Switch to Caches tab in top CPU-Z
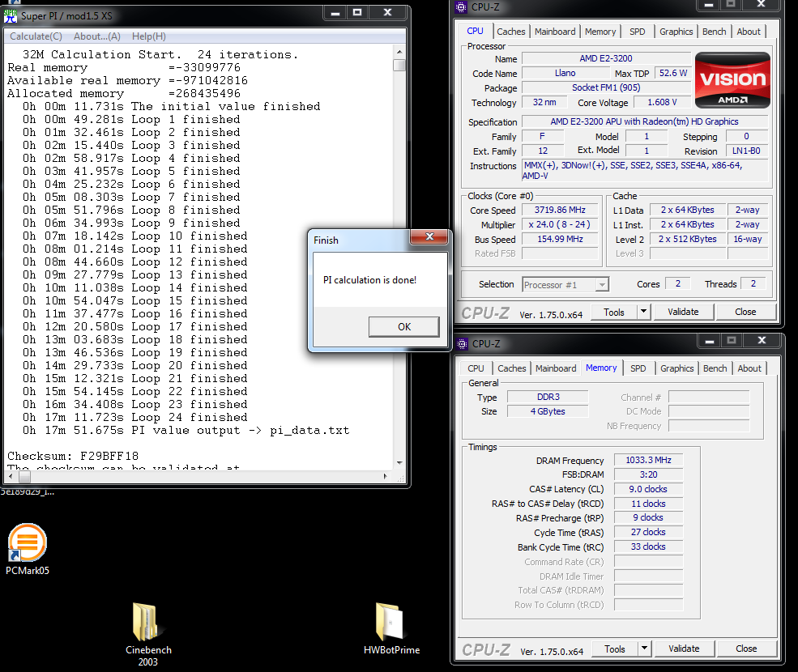The width and height of the screenshot is (798, 672). (x=511, y=32)
